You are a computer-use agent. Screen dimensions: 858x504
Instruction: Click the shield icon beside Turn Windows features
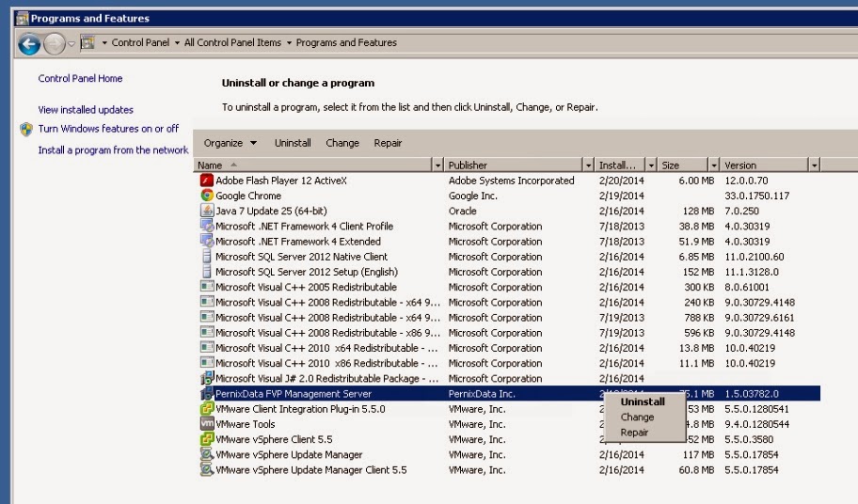[x=26, y=129]
